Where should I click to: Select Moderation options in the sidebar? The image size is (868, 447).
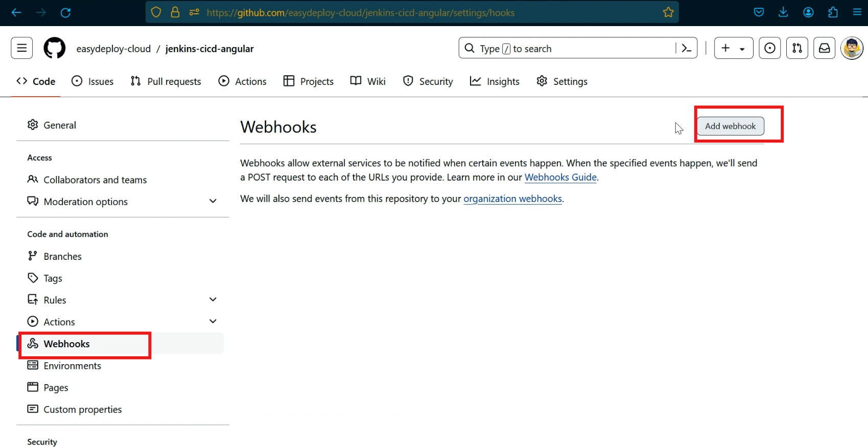tap(86, 202)
